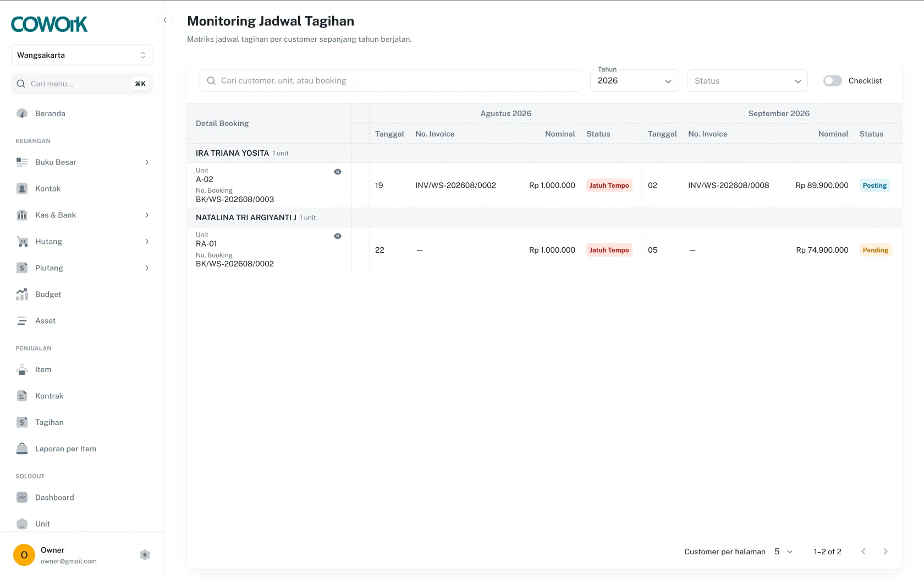Click the Asset lines icon
The height and width of the screenshot is (578, 924).
coord(22,320)
